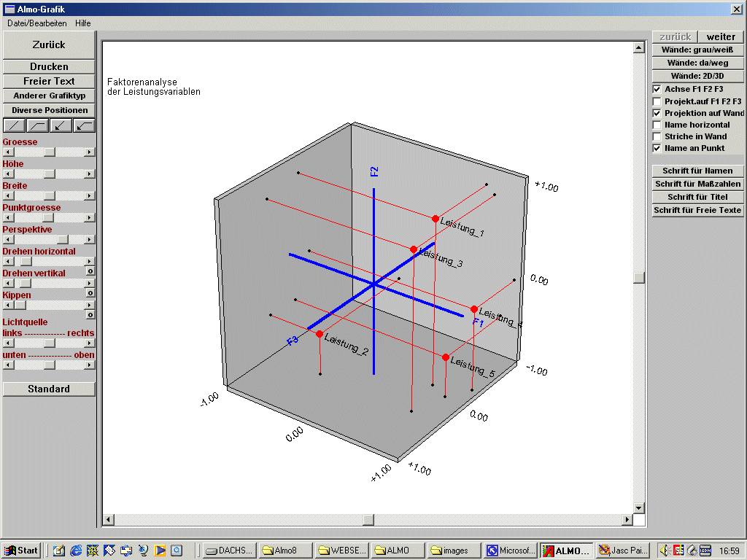
Task: Reset Kippen with its 'o' button
Action: click(90, 314)
